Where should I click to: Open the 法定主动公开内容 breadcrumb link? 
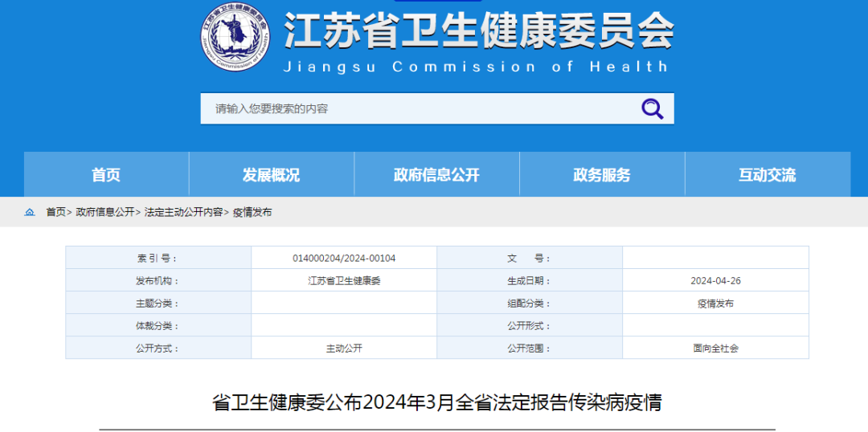point(183,212)
